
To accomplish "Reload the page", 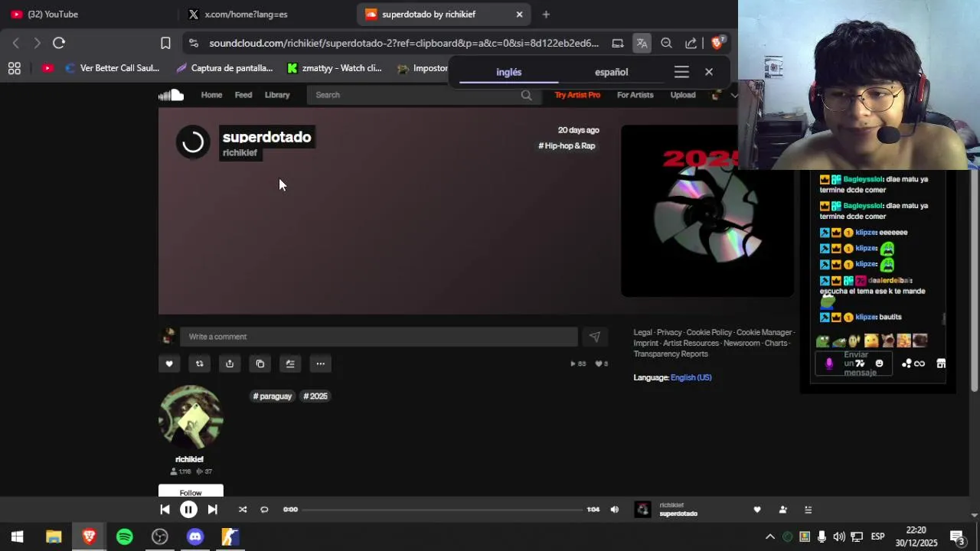I will [59, 44].
